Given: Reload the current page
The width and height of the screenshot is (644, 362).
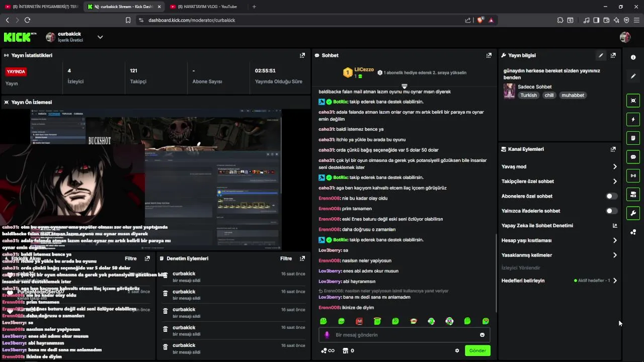Looking at the screenshot, I should (x=27, y=20).
